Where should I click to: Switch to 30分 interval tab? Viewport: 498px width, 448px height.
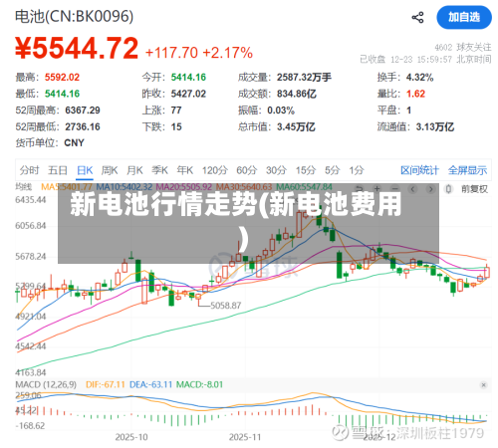pos(276,170)
